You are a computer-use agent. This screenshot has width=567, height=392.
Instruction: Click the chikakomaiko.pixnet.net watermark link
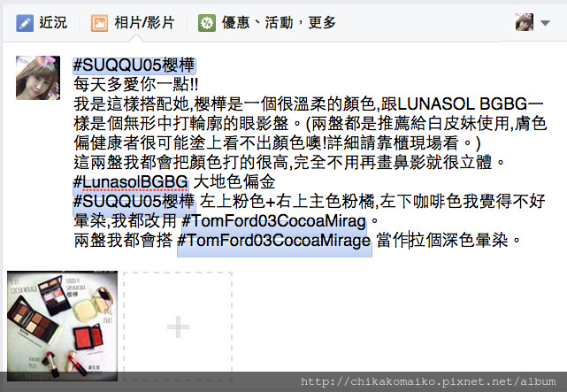[x=428, y=381]
